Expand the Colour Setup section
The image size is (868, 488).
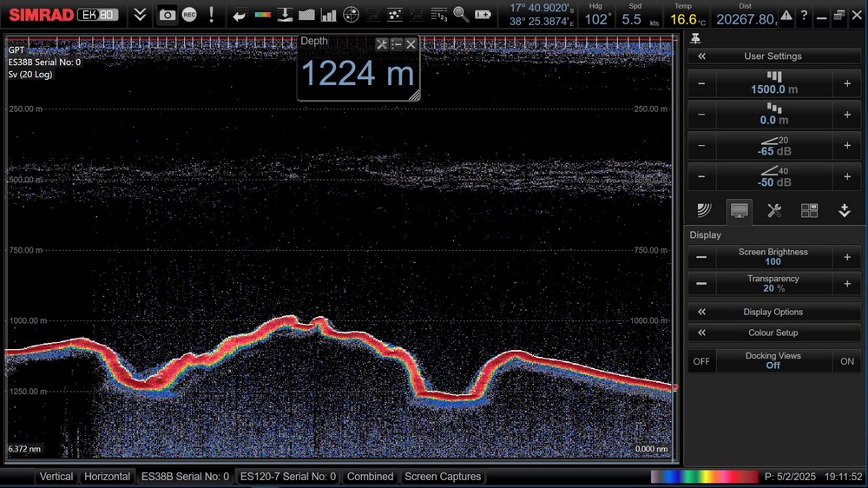(x=773, y=333)
